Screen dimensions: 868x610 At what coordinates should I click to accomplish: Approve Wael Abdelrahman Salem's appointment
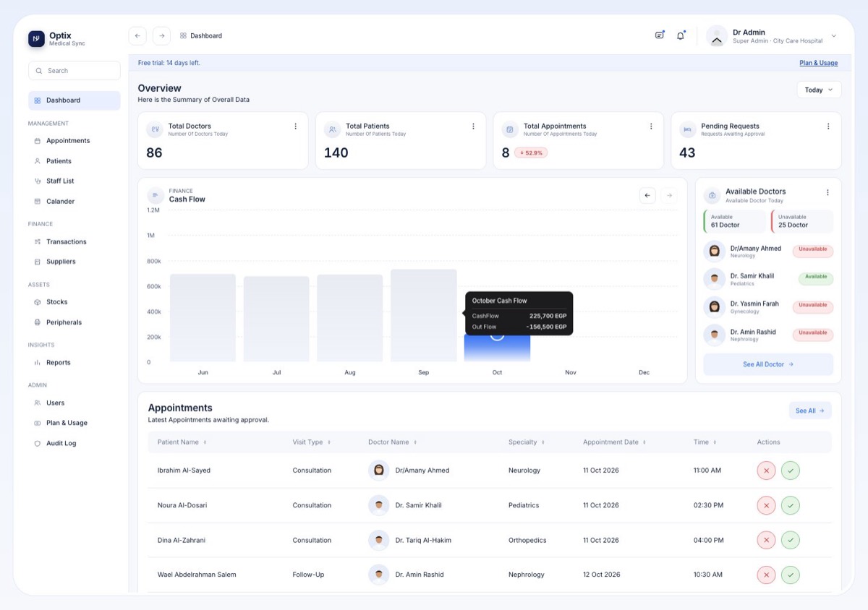point(791,575)
